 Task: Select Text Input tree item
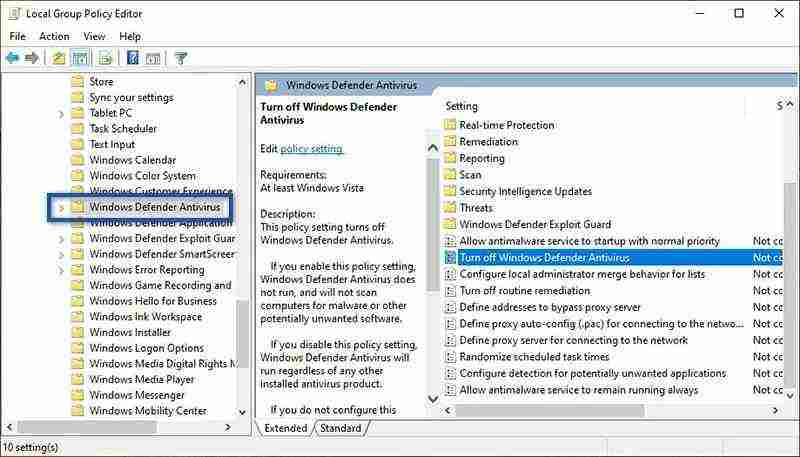[x=112, y=144]
